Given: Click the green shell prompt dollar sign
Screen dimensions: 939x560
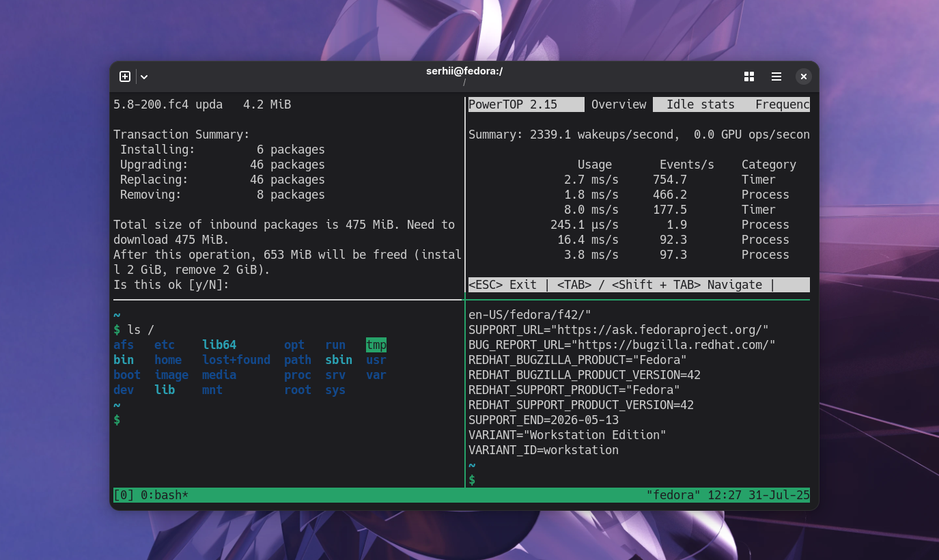Looking at the screenshot, I should click(x=116, y=420).
